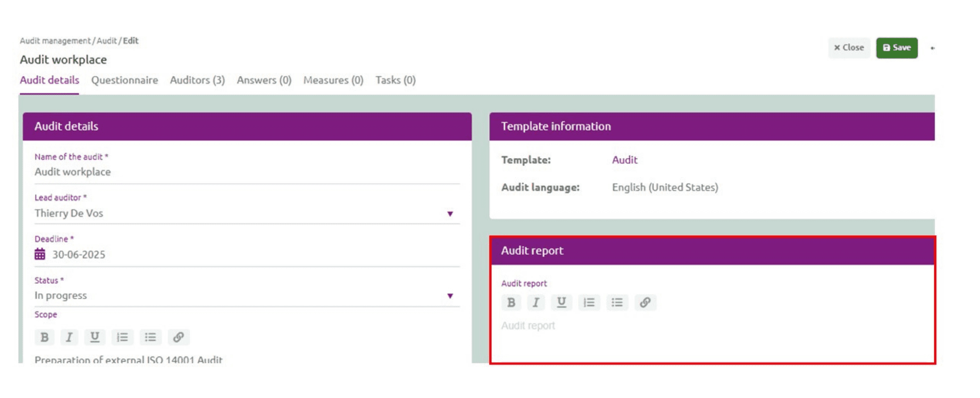Select the 'Thierry De Vos' lead auditor value
The image size is (980, 398).
(x=69, y=213)
